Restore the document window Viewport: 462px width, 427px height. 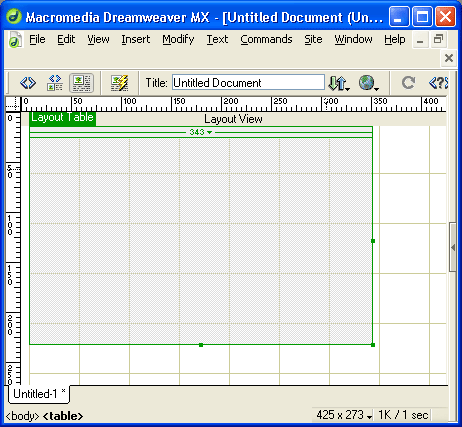click(438, 40)
